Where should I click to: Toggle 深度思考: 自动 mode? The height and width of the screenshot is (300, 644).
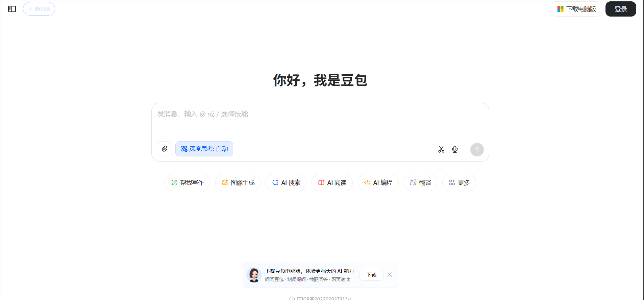[x=204, y=149]
